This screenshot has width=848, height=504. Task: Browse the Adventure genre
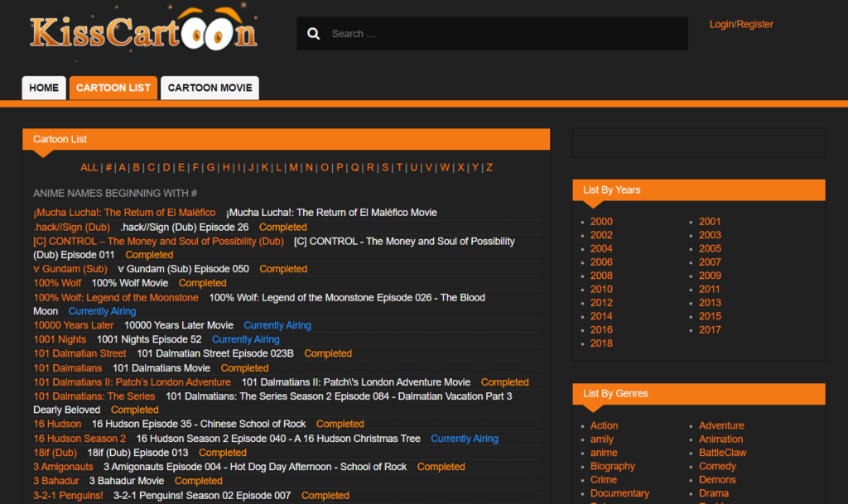tap(721, 425)
